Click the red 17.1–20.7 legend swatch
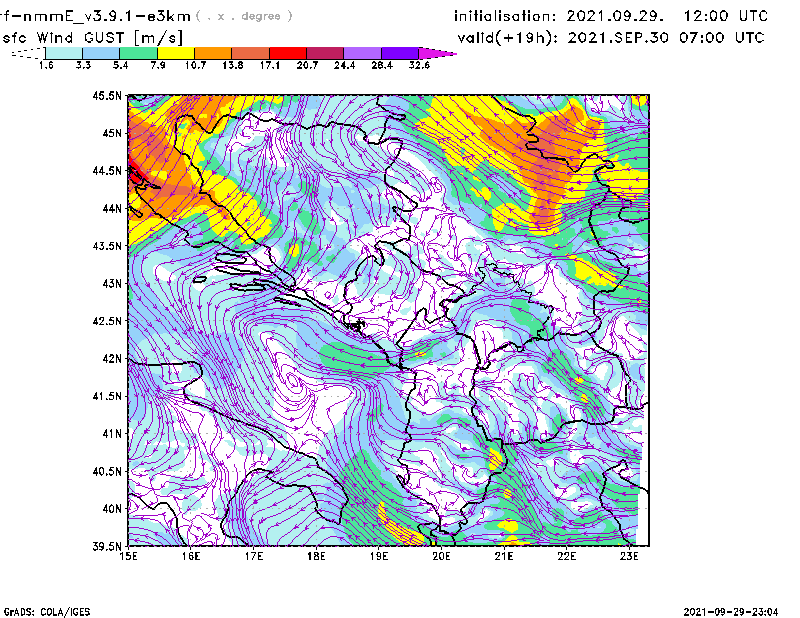The height and width of the screenshot is (618, 800). pyautogui.click(x=288, y=53)
